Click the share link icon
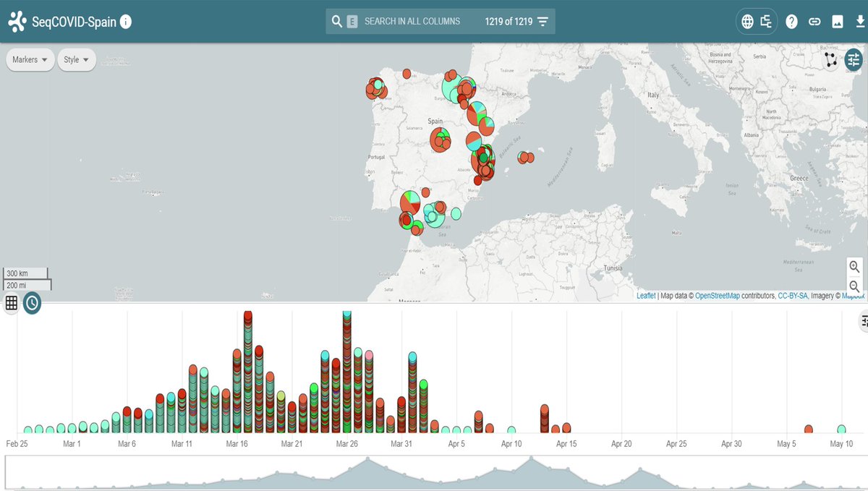Screen dimensions: 868x491 click(814, 22)
